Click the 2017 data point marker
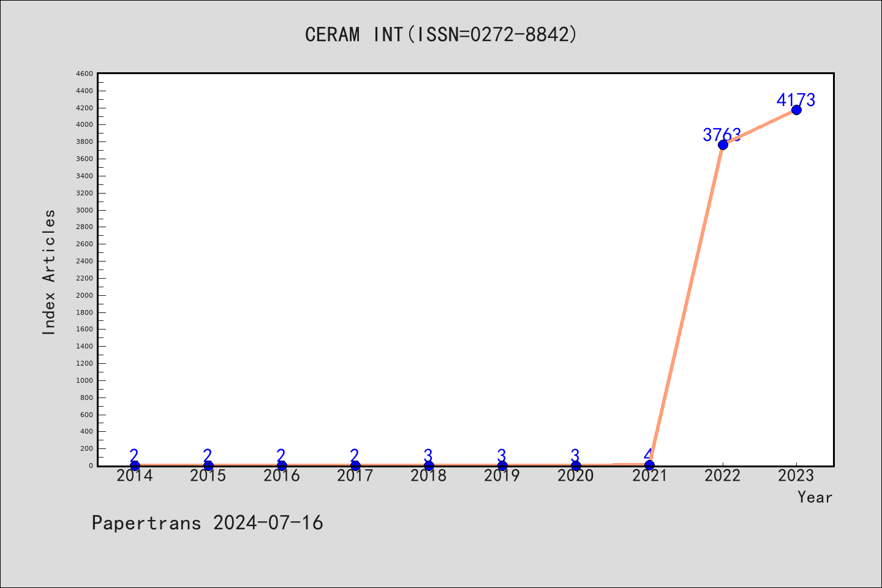Image resolution: width=882 pixels, height=588 pixels. pyautogui.click(x=355, y=466)
